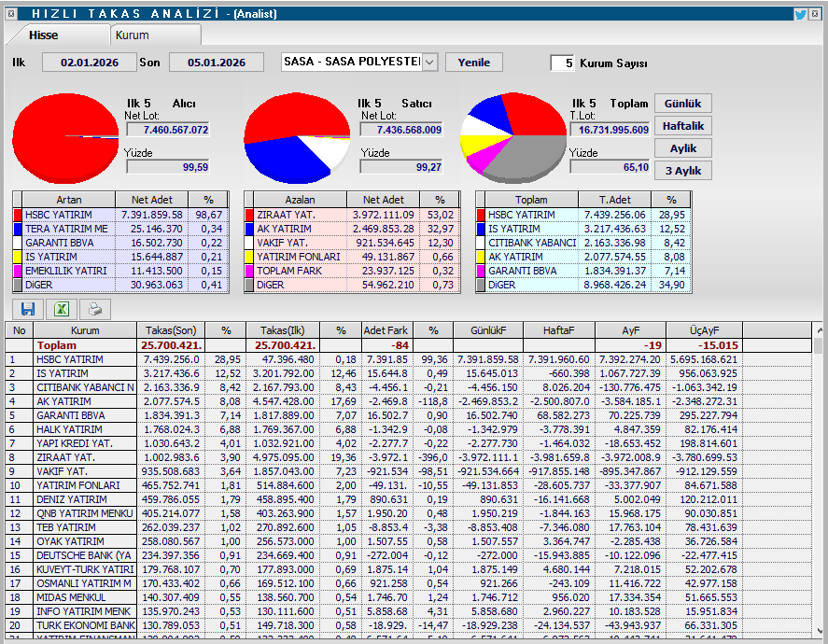
Task: Open the Twitter bird icon in title bar
Action: 800,14
